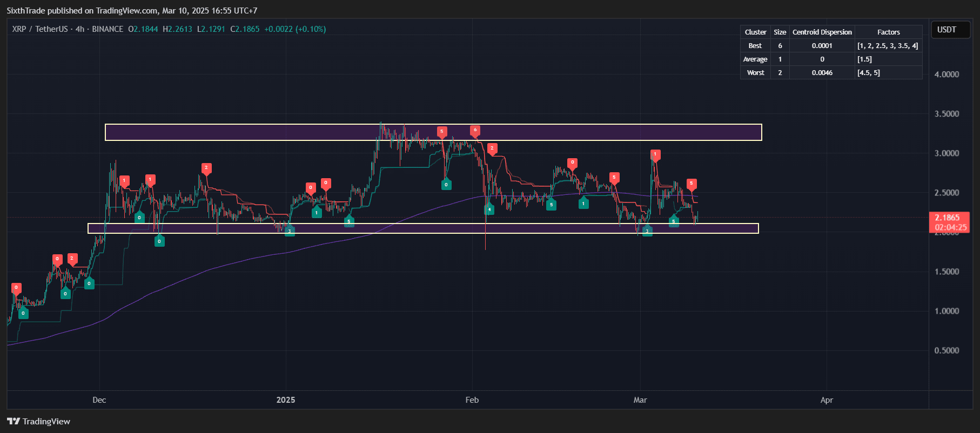
Task: Click the Feb label on time axis
Action: 472,400
